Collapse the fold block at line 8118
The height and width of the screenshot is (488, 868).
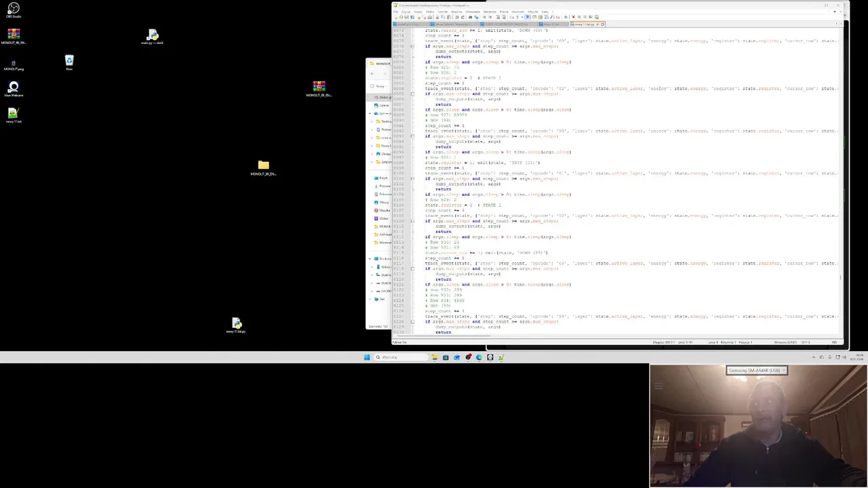click(412, 268)
